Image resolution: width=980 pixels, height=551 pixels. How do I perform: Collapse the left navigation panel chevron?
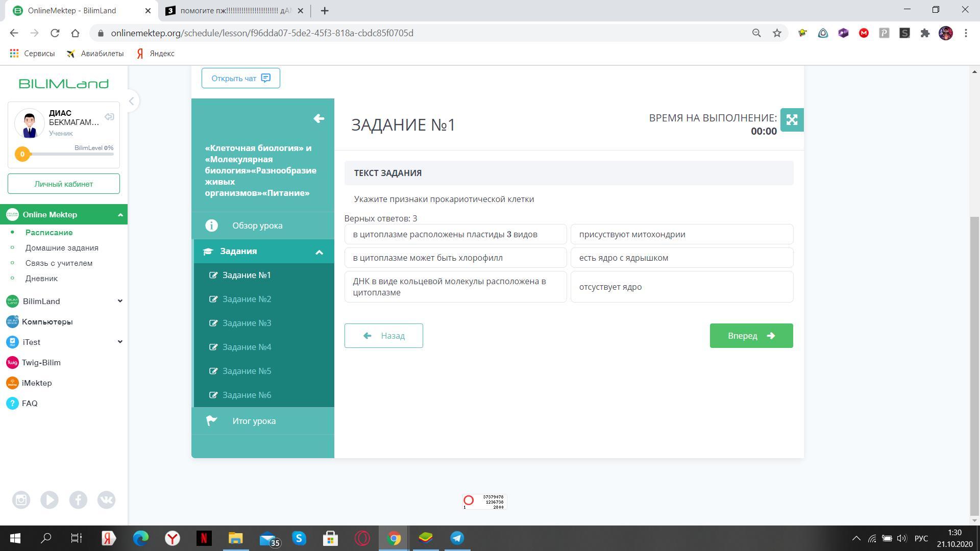point(131,101)
